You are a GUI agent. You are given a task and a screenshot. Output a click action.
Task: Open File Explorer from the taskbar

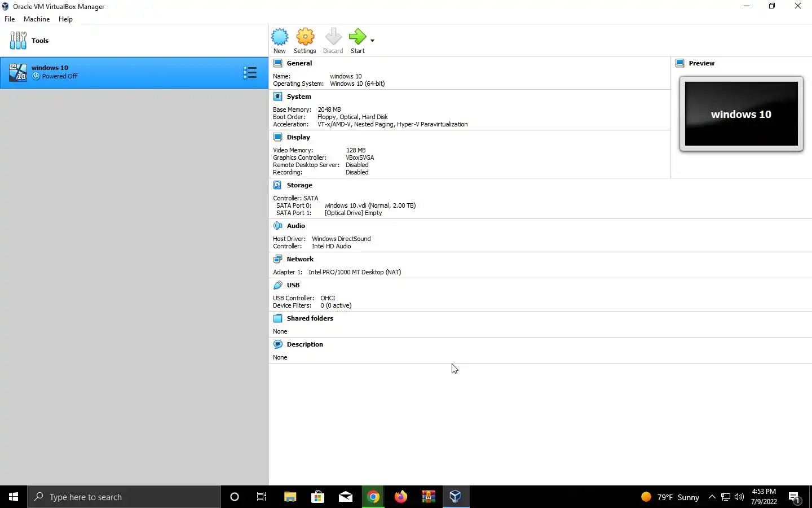pos(290,497)
